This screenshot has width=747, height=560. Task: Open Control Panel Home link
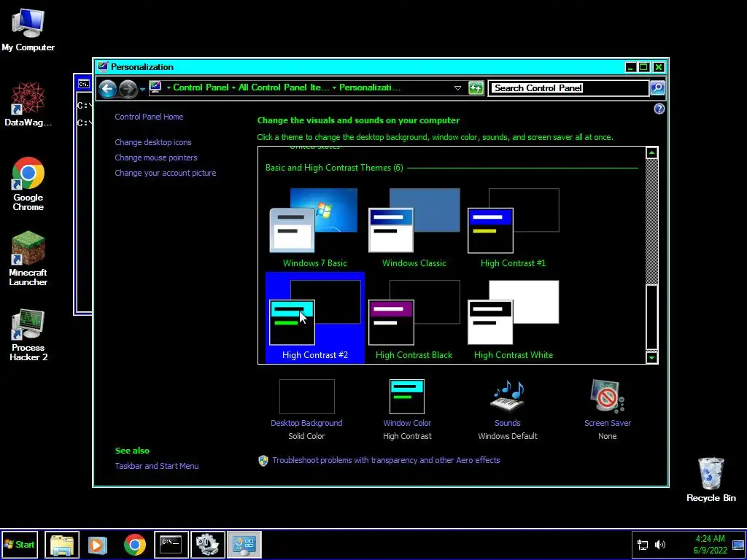coord(149,117)
